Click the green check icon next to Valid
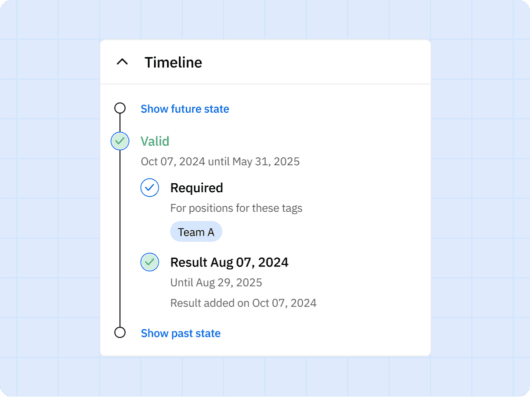530x397 pixels. click(120, 141)
